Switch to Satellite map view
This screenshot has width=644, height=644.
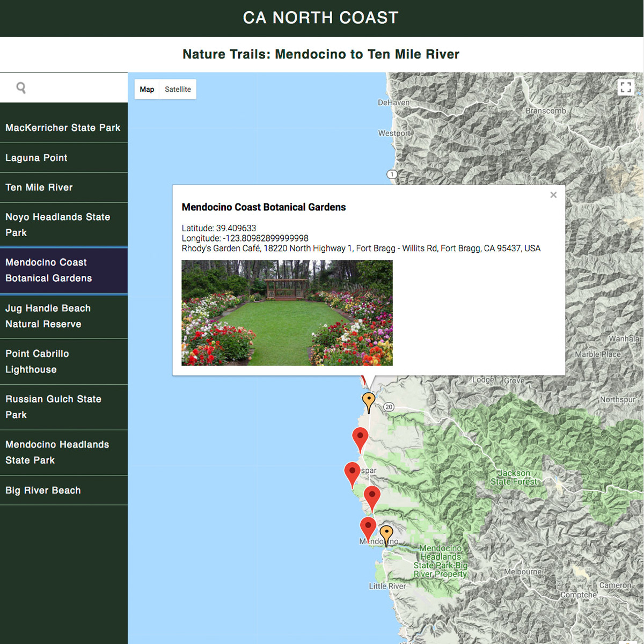point(178,89)
